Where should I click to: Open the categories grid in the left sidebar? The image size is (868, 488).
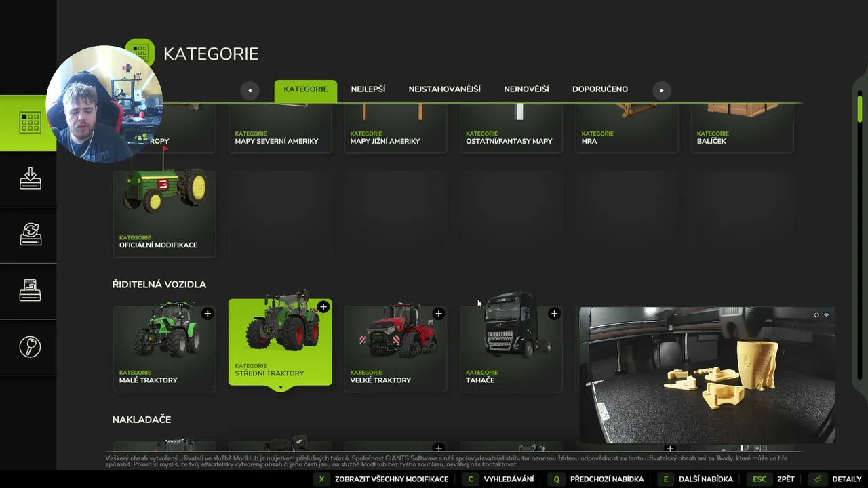pyautogui.click(x=28, y=123)
